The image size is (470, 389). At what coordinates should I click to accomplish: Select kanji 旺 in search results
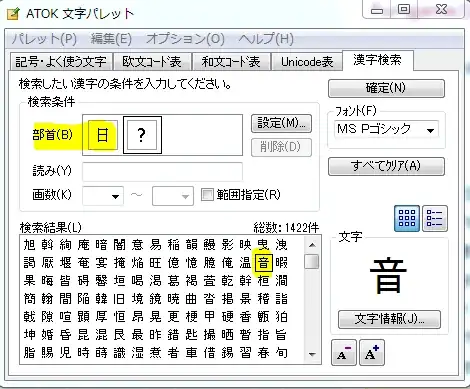tap(155, 263)
